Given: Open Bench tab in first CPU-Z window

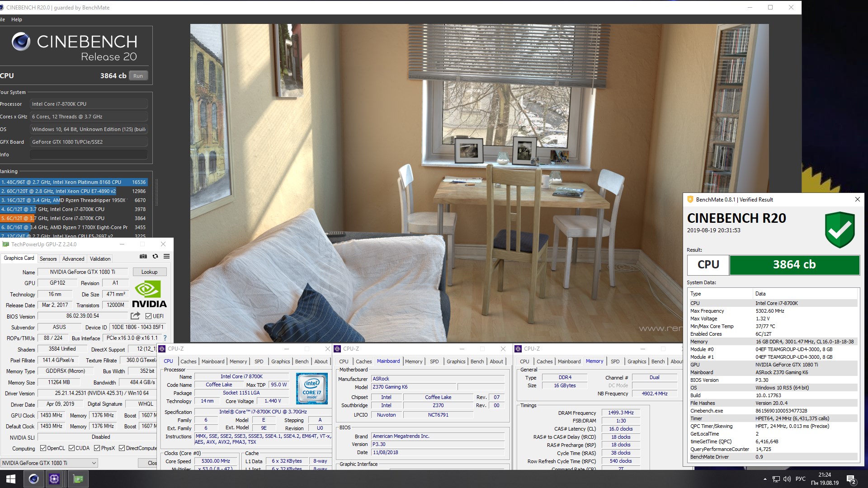Looking at the screenshot, I should 302,361.
